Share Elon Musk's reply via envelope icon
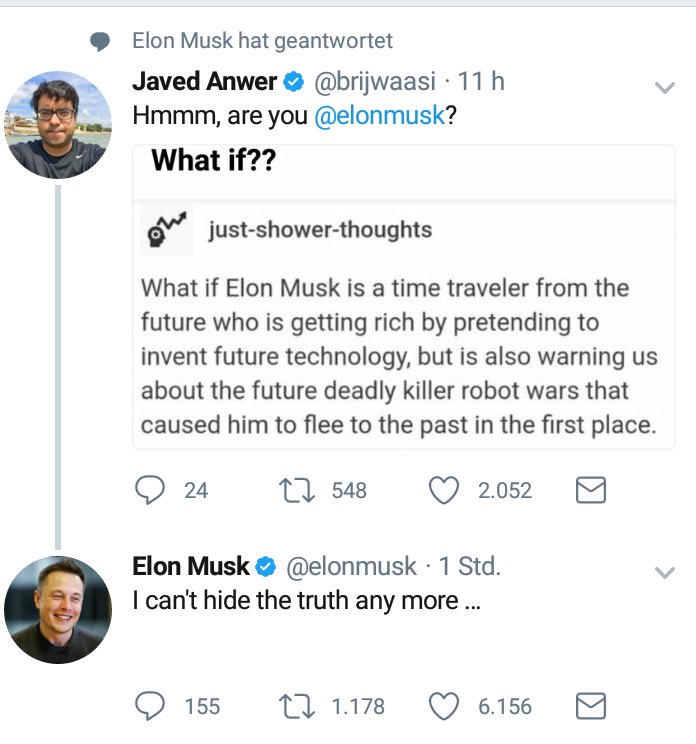 tap(592, 706)
